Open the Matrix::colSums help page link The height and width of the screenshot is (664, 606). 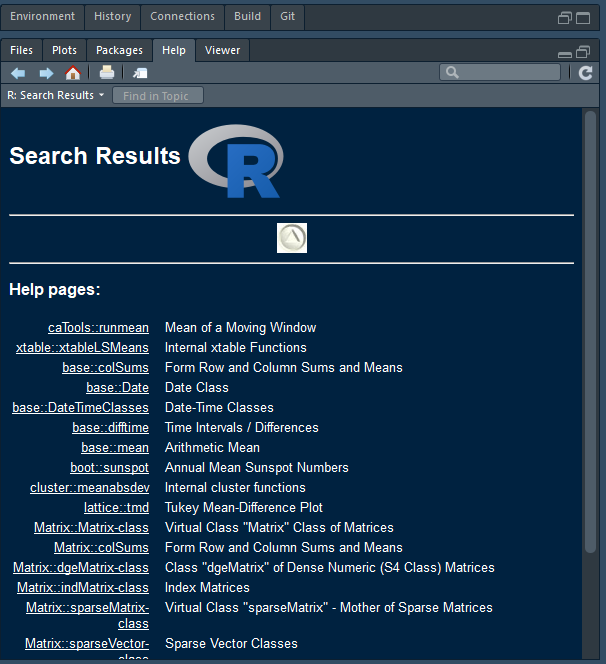click(x=101, y=547)
